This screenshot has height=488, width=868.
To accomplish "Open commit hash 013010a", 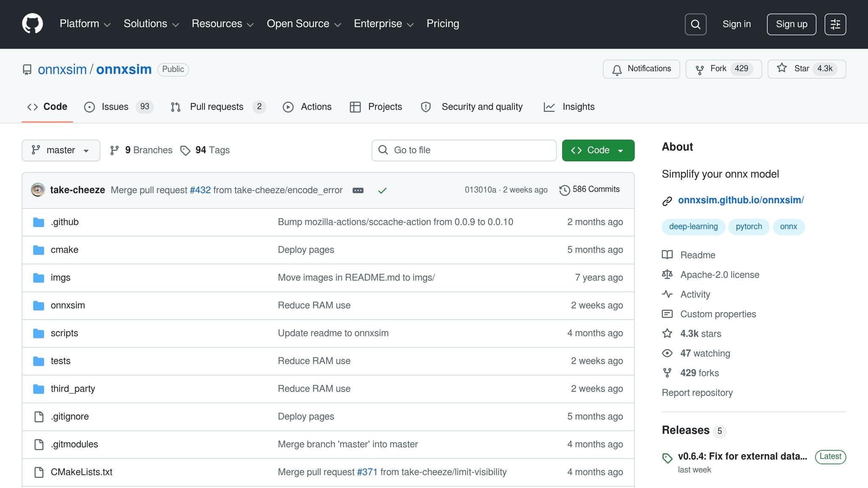I will (x=480, y=190).
